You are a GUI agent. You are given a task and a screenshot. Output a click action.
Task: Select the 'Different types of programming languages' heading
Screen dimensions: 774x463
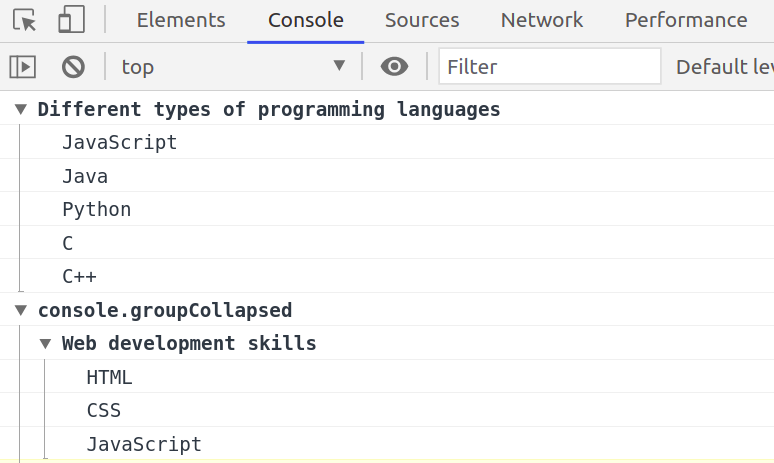click(269, 109)
